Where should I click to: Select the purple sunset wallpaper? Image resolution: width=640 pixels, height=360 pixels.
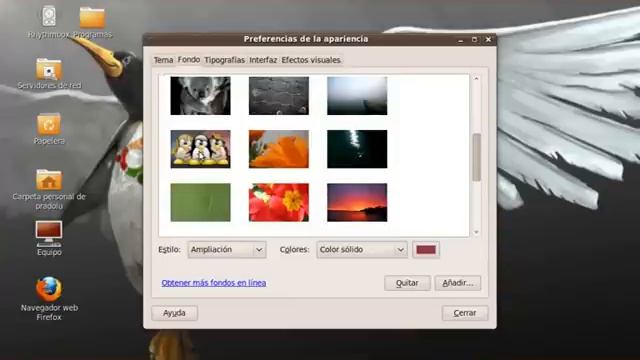[x=357, y=202]
